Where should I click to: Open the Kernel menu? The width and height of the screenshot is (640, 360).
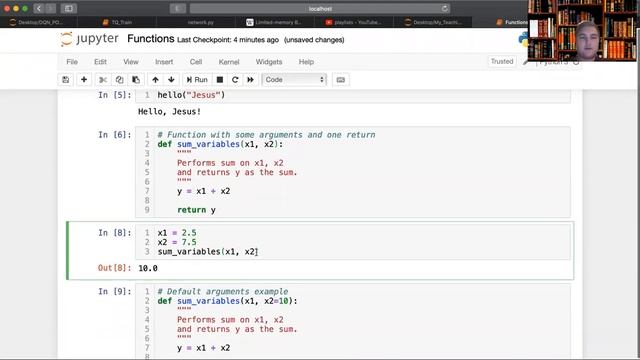(229, 62)
